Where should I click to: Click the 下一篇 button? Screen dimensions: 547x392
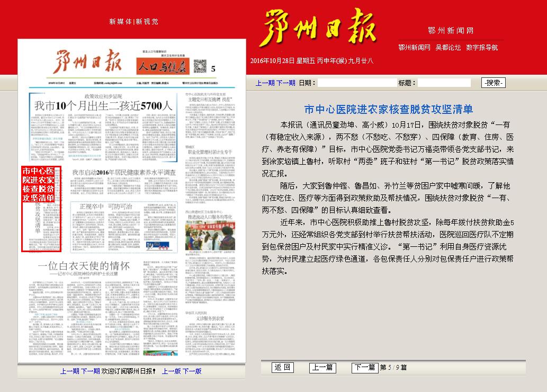click(x=365, y=368)
